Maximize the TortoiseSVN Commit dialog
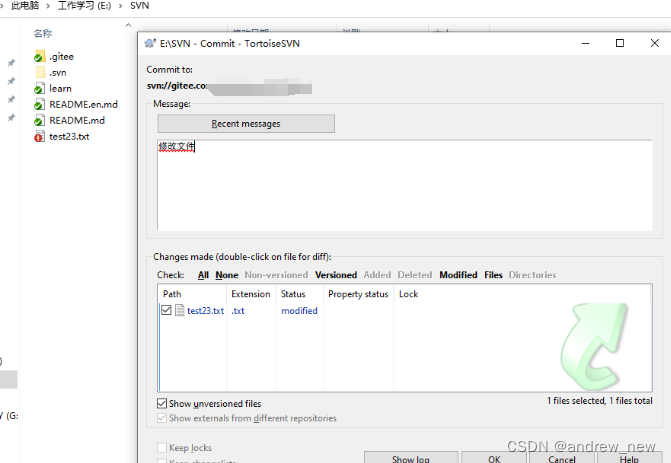This screenshot has width=671, height=463. pos(620,43)
